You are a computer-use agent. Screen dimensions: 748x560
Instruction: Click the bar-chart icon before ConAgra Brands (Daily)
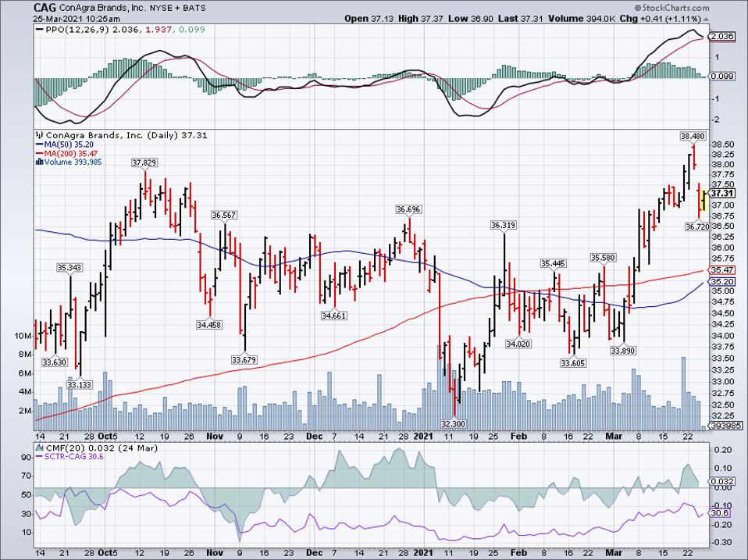(x=39, y=135)
